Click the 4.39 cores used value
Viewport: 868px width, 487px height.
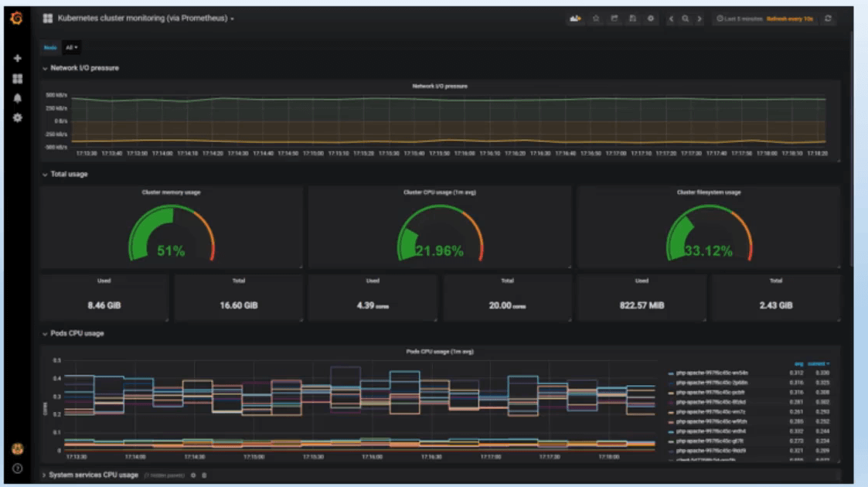coord(373,305)
